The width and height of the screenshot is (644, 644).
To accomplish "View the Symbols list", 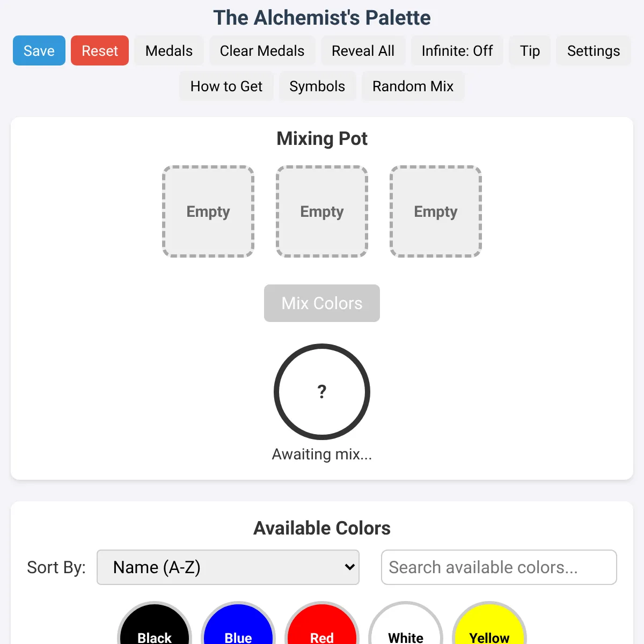I will click(317, 86).
